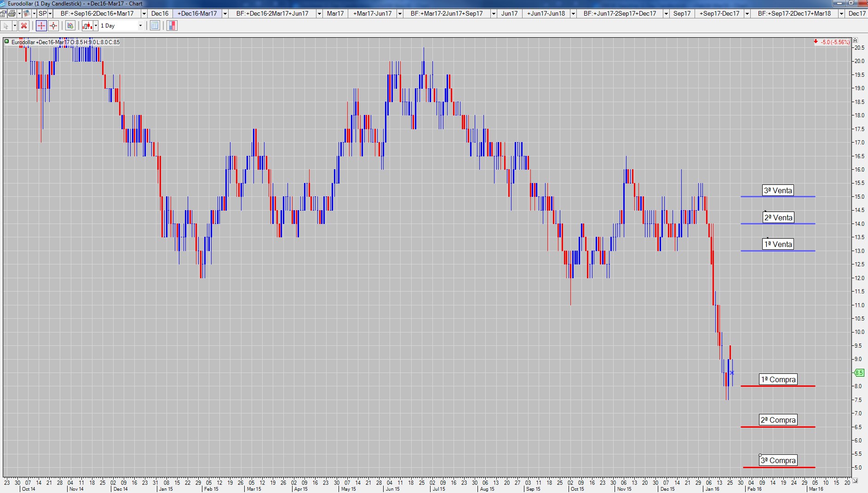Screen dimensions: 868x493
Task: Toggle the full crosshair cursor mode
Action: click(x=41, y=26)
